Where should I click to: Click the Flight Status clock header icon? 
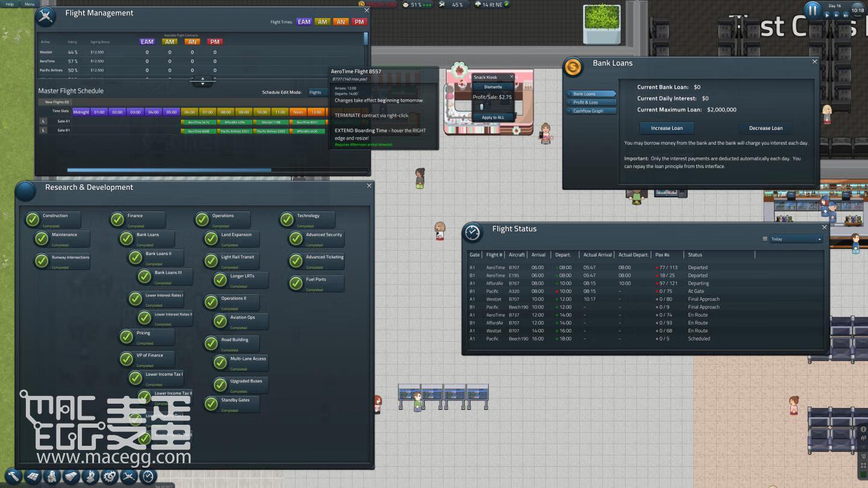tap(473, 233)
